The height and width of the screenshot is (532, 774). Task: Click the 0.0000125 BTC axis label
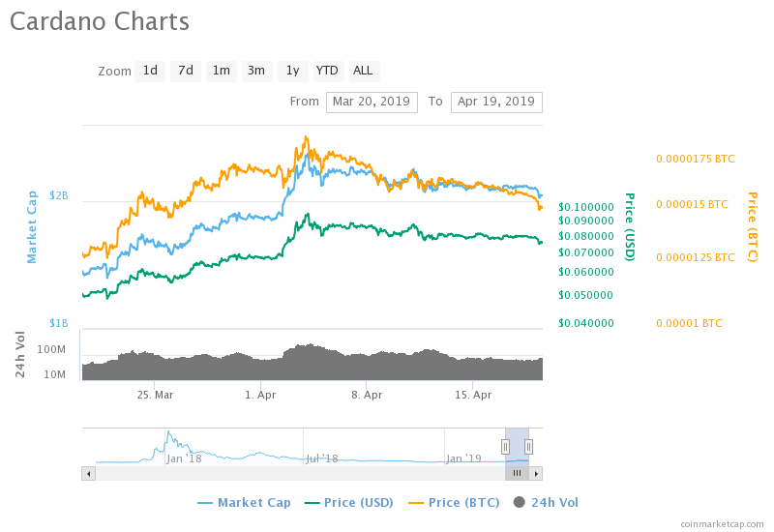pos(695,257)
